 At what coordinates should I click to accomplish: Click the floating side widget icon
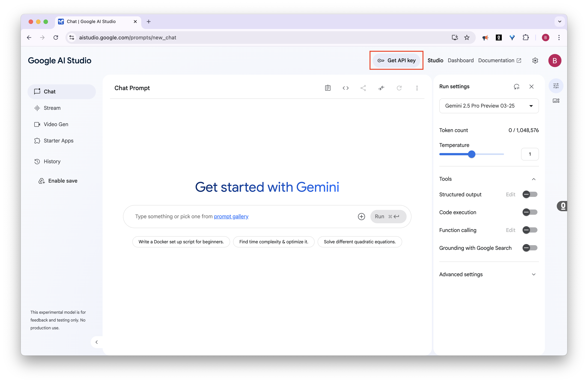(x=562, y=206)
